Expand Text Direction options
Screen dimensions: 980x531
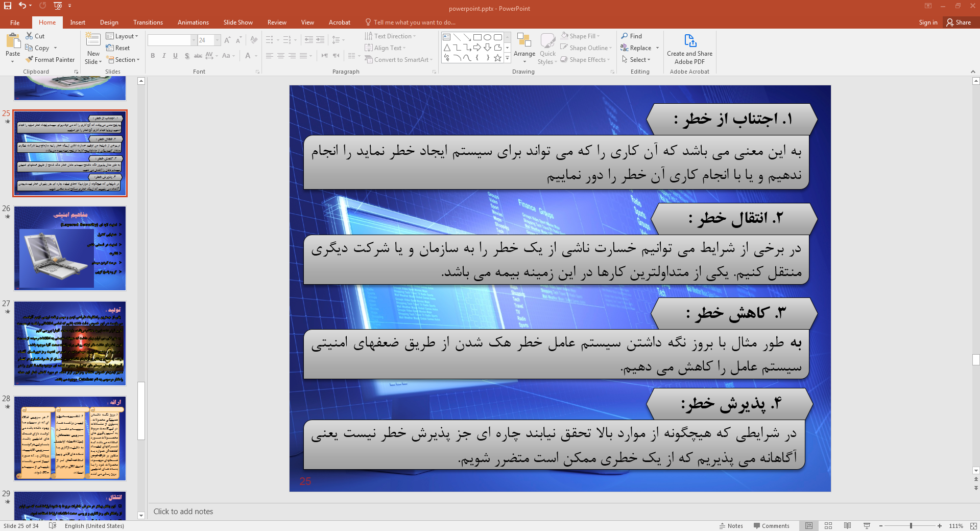(x=391, y=36)
